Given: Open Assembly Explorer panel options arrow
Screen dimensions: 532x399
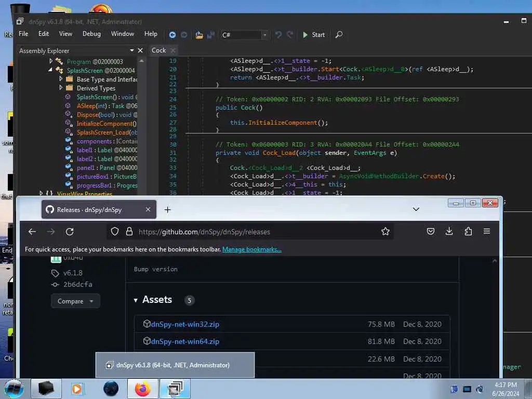Looking at the screenshot, I should (x=131, y=50).
